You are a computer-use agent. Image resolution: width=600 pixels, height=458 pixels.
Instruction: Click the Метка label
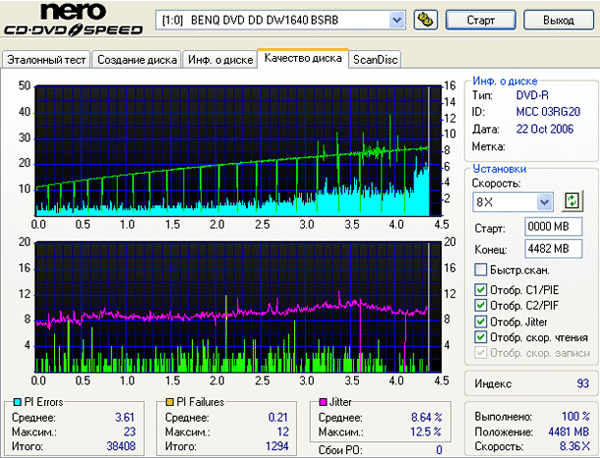(x=488, y=146)
